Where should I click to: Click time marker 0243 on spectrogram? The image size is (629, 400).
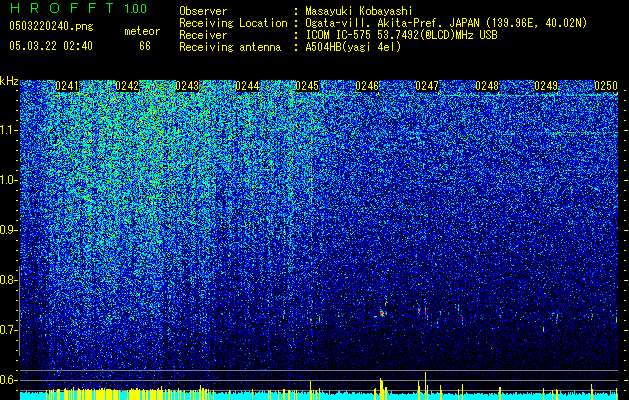tap(187, 86)
